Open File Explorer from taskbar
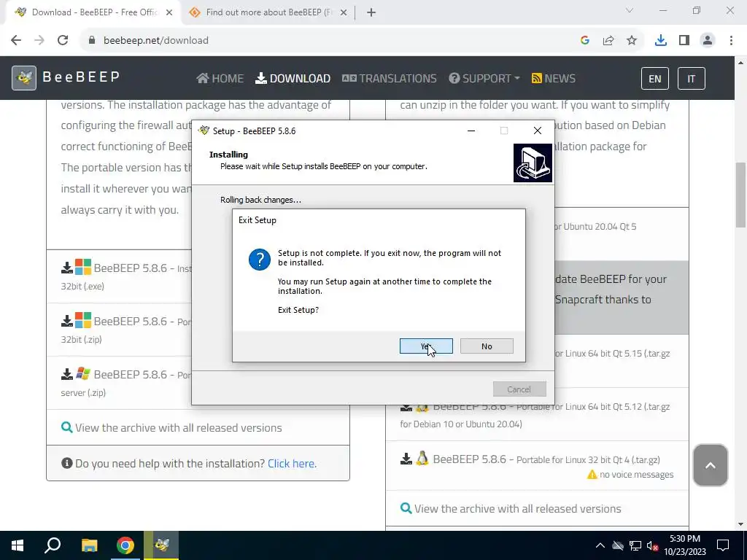 point(89,545)
